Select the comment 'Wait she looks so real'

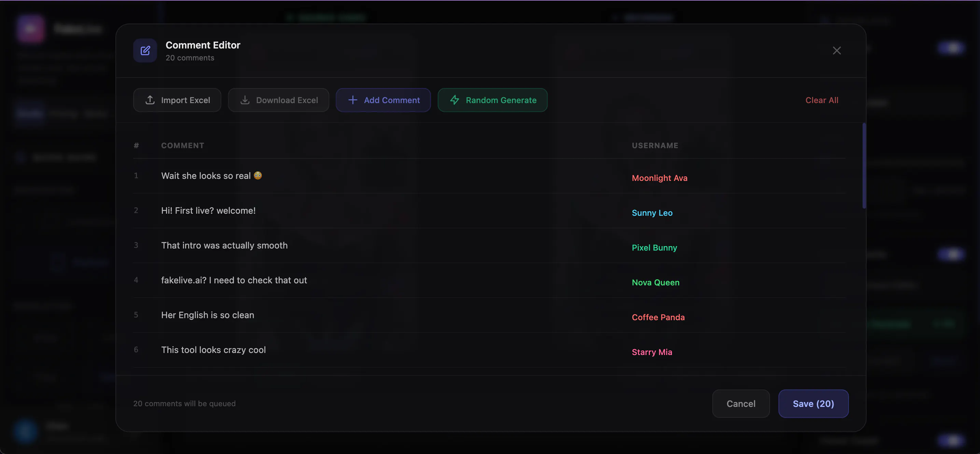[211, 176]
